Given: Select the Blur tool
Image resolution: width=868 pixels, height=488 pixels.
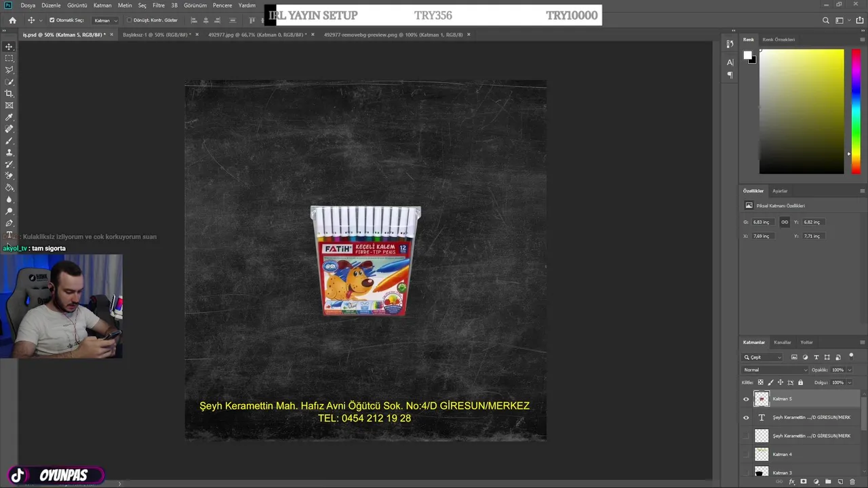Looking at the screenshot, I should pyautogui.click(x=9, y=199).
